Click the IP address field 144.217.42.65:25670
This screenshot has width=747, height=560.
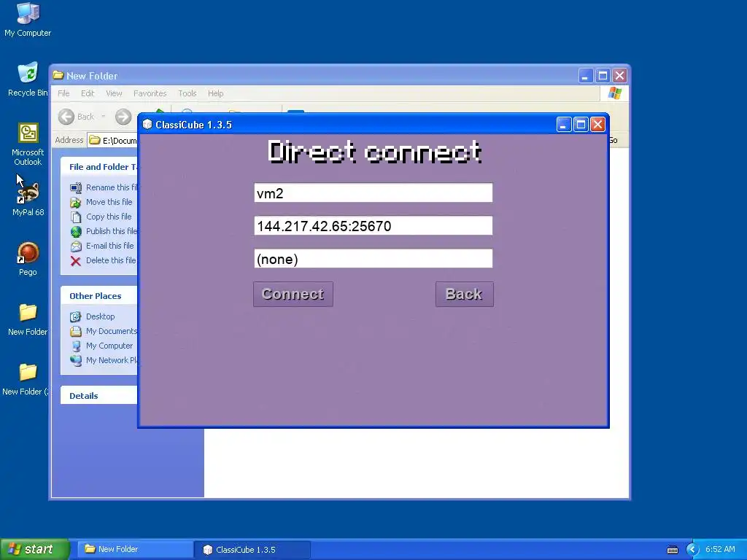373,226
